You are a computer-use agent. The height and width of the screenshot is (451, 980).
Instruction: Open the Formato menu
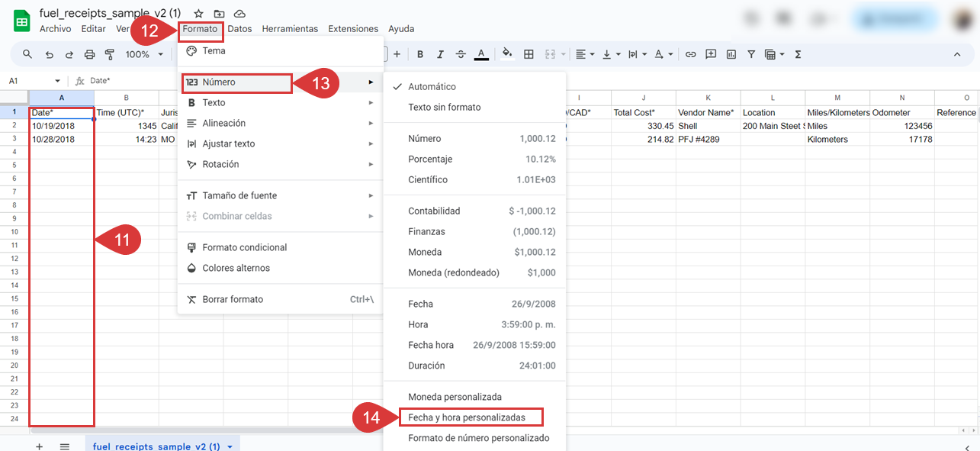(x=200, y=29)
